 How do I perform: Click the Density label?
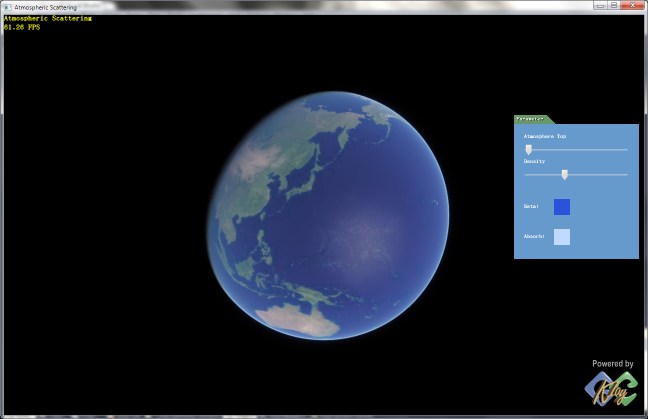click(534, 161)
